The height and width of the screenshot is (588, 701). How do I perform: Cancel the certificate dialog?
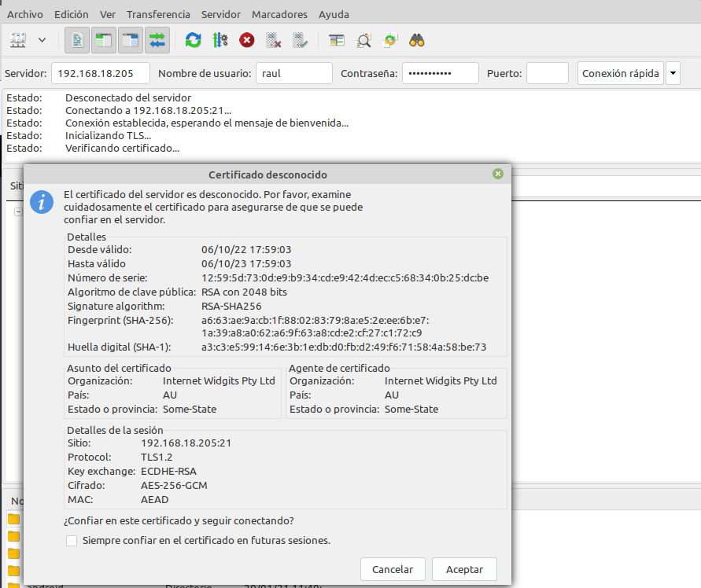point(393,569)
